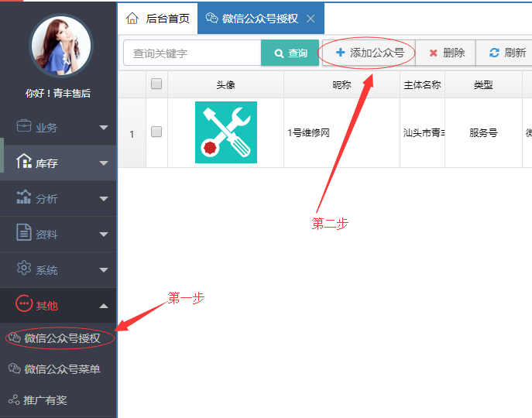The height and width of the screenshot is (418, 532).
Task: Click the 头像 column header
Action: (225, 84)
